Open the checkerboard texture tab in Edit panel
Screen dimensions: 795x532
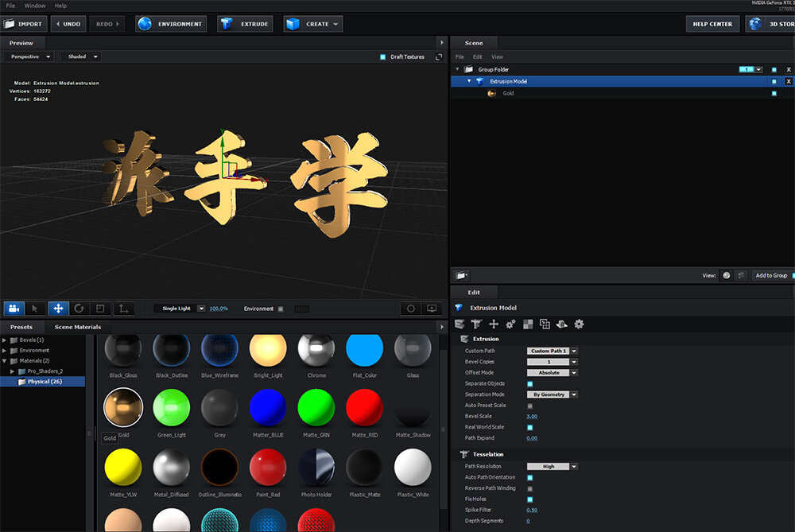coord(528,324)
